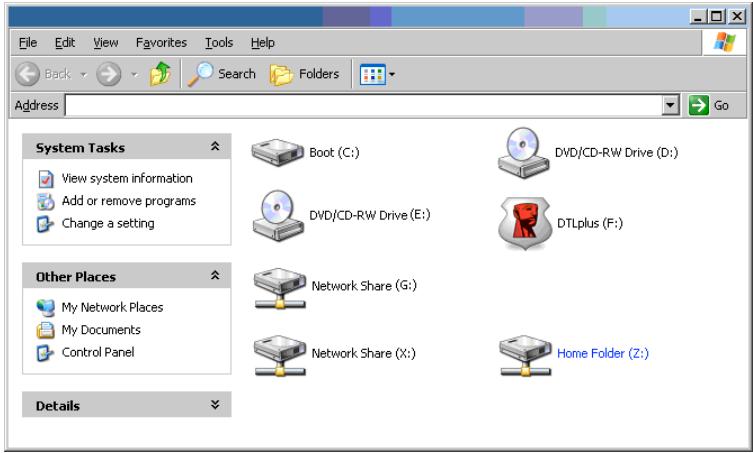Click the Control Panel link
This screenshot has width=753, height=453.
coord(98,352)
